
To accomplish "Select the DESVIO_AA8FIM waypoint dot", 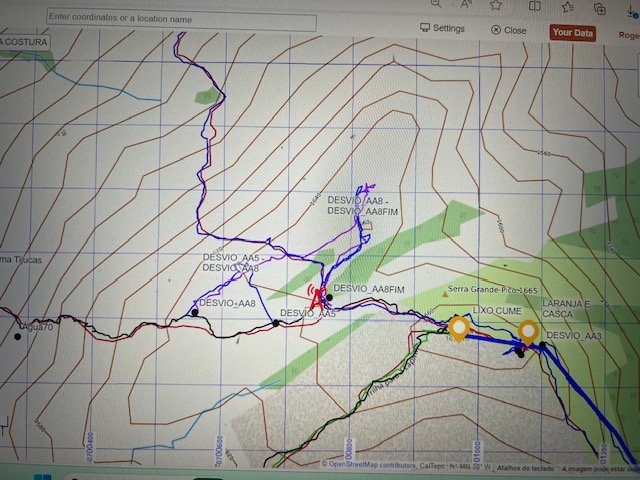I will [x=329, y=297].
